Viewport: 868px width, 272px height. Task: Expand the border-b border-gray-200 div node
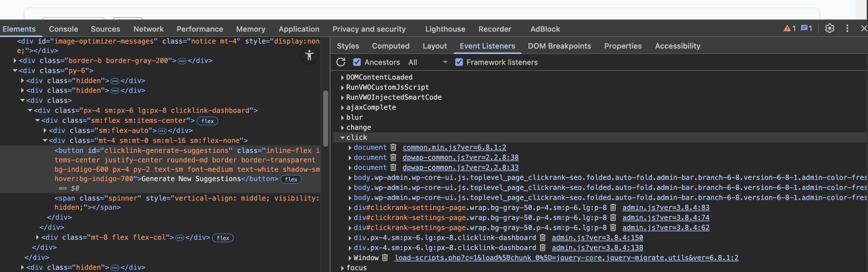(15, 61)
